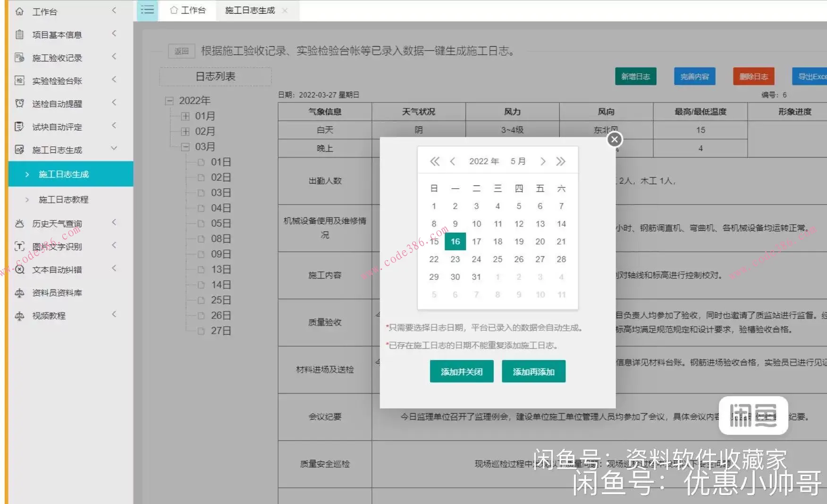The height and width of the screenshot is (504, 827).
Task: Click the red 删除日志 button
Action: (x=753, y=76)
